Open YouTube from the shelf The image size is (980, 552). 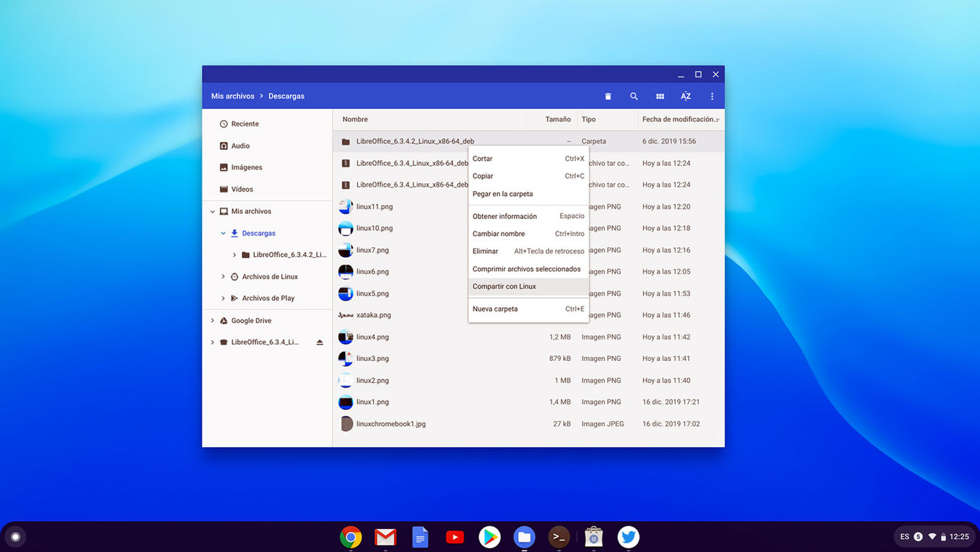click(454, 536)
